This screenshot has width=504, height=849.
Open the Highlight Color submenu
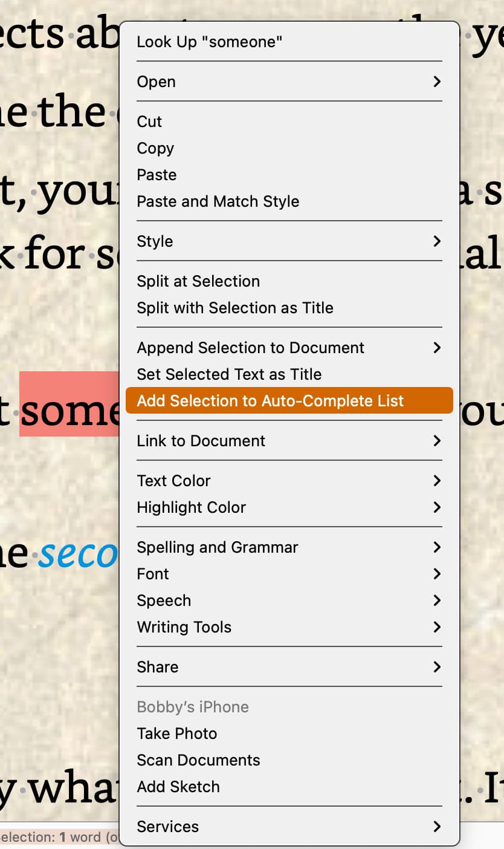tap(289, 507)
